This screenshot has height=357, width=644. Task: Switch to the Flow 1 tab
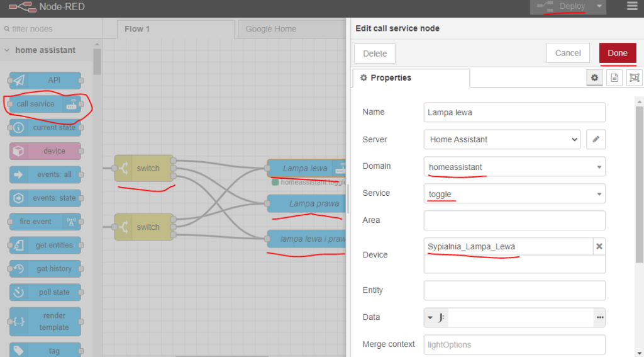pos(137,29)
